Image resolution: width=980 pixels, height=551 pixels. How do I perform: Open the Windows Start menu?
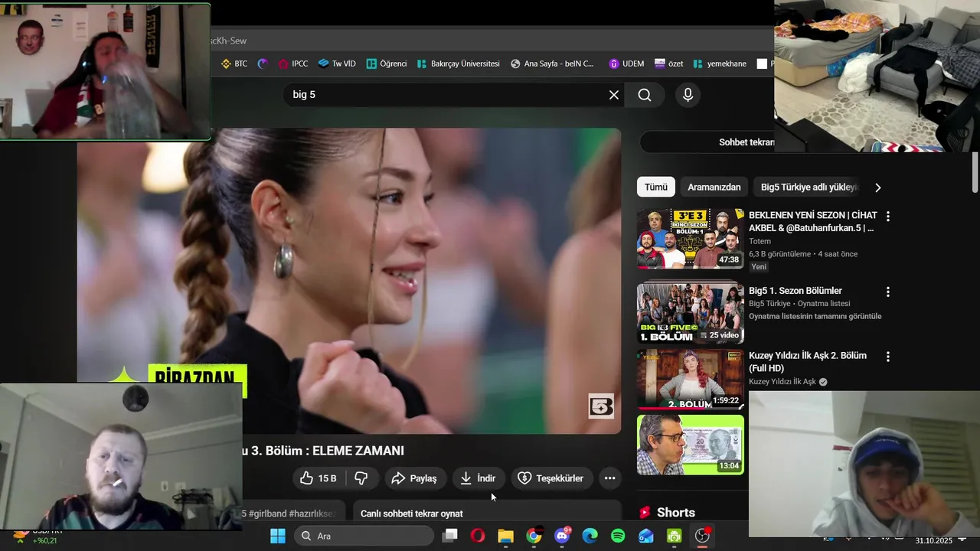[278, 536]
